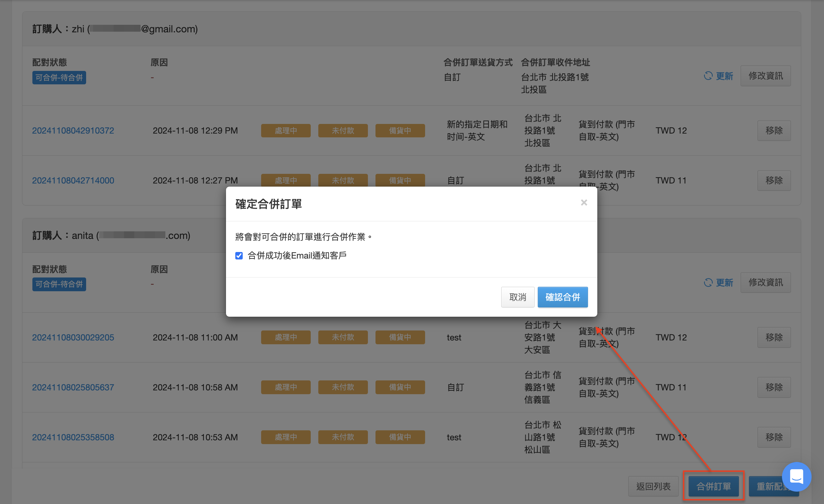
Task: Click the 訂購人：zhi header
Action: click(115, 29)
